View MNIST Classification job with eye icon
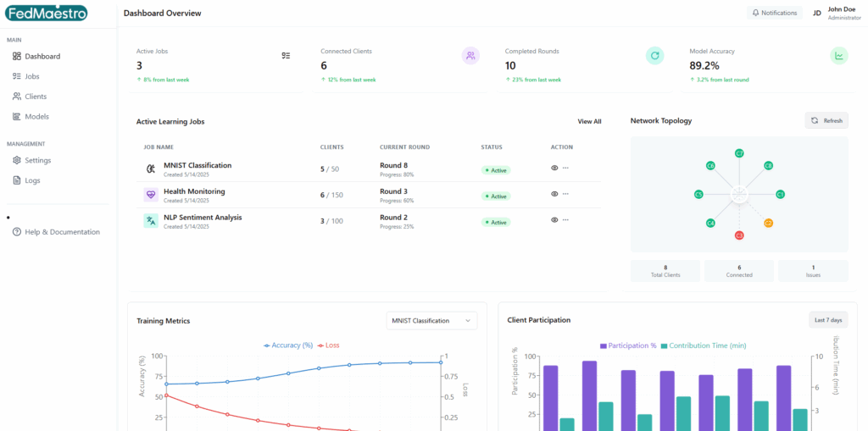The height and width of the screenshot is (431, 868). (554, 169)
